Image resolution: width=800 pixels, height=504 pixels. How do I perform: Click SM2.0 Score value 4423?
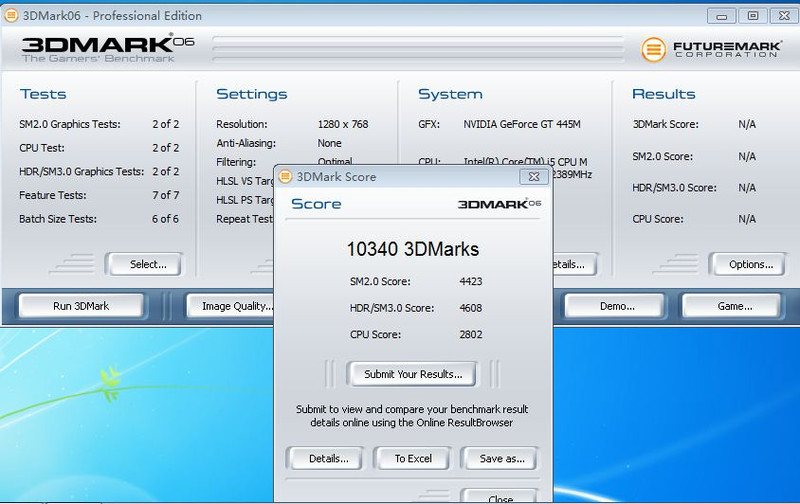[470, 281]
